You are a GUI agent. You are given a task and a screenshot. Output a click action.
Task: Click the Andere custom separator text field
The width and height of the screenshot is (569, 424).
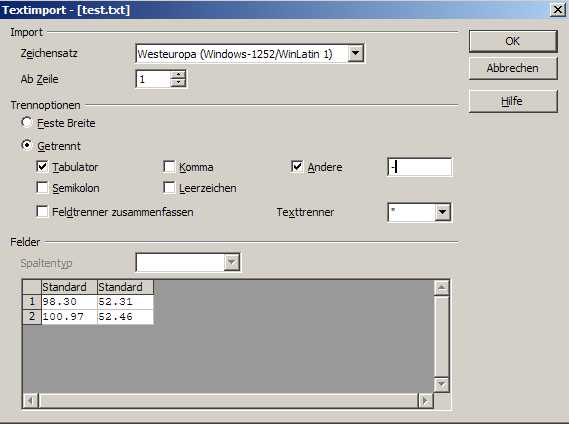pos(420,167)
